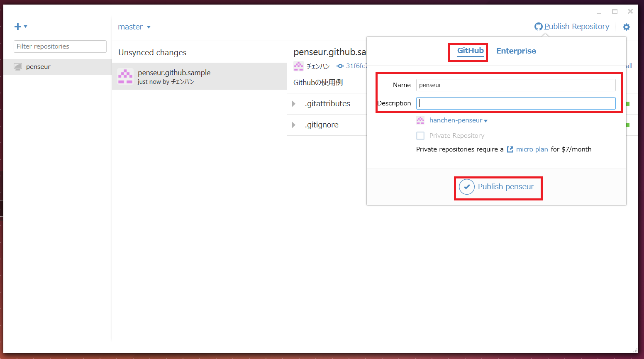Switch to the Enterprise tab
The width and height of the screenshot is (644, 359).
tap(516, 51)
